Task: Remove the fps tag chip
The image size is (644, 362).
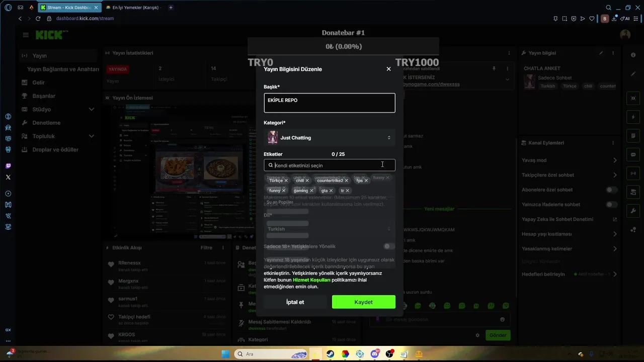Action: click(366, 180)
